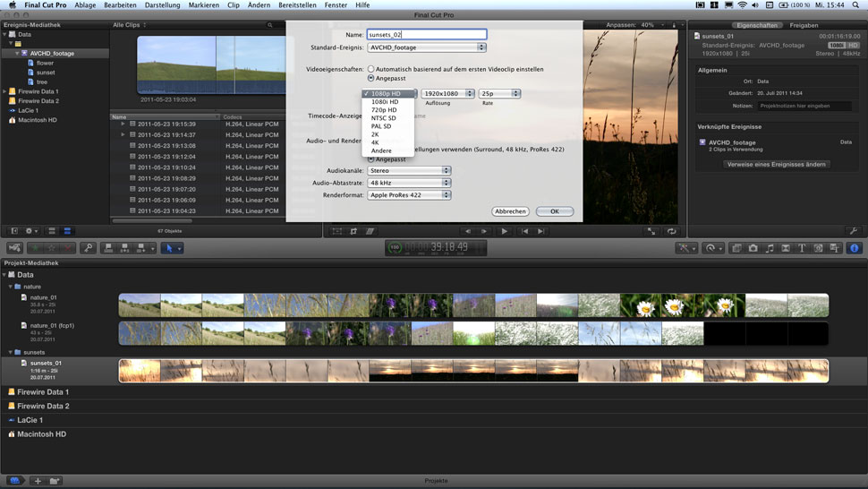Open the Titles browser (T icon)
The height and width of the screenshot is (489, 868).
[x=802, y=248]
